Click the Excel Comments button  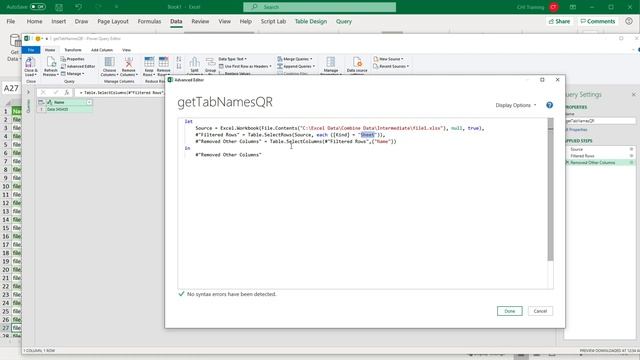(x=598, y=21)
